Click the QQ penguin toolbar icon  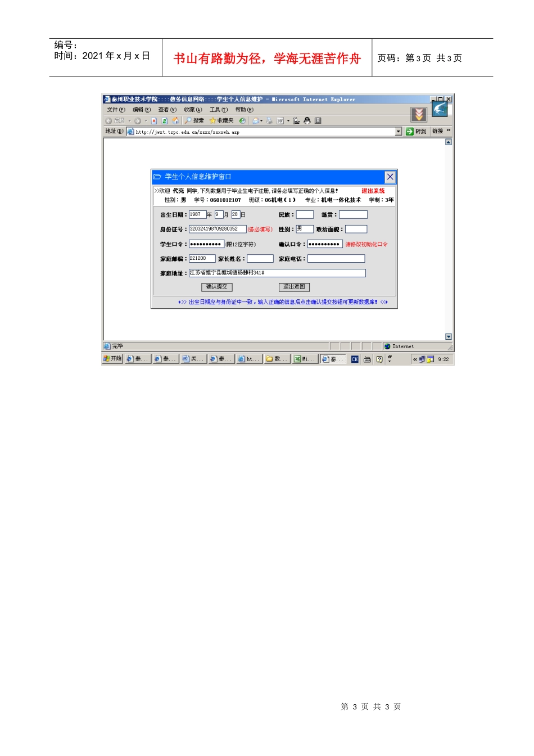coord(307,120)
